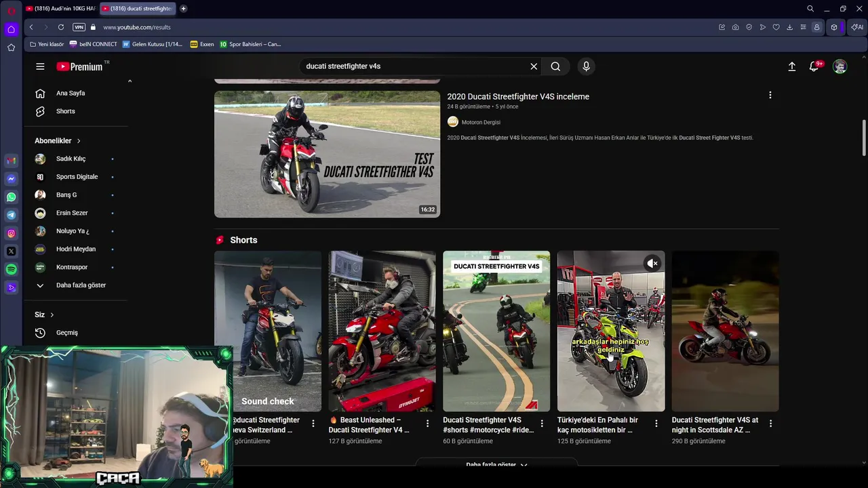Open the Easy Setup sliders icon
868x488 pixels.
[x=803, y=27]
